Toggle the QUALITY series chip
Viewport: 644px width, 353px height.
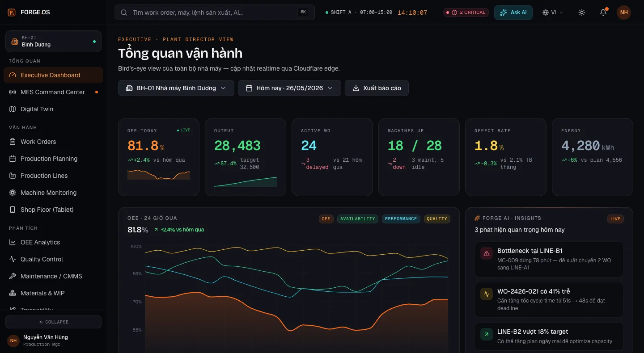point(437,219)
